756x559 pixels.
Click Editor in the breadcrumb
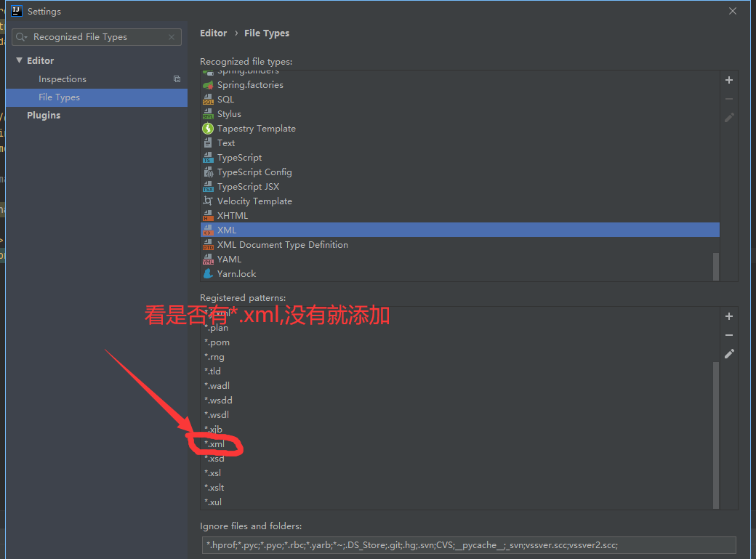pyautogui.click(x=213, y=33)
